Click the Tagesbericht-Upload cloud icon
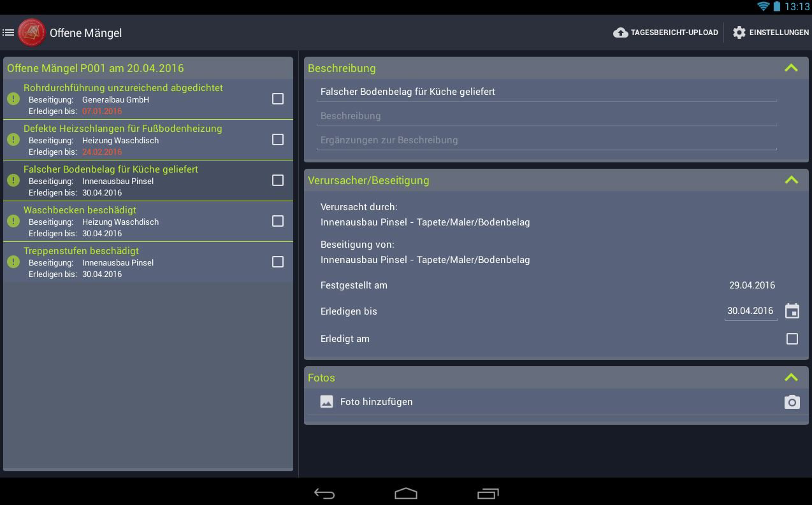812x505 pixels. coord(620,32)
